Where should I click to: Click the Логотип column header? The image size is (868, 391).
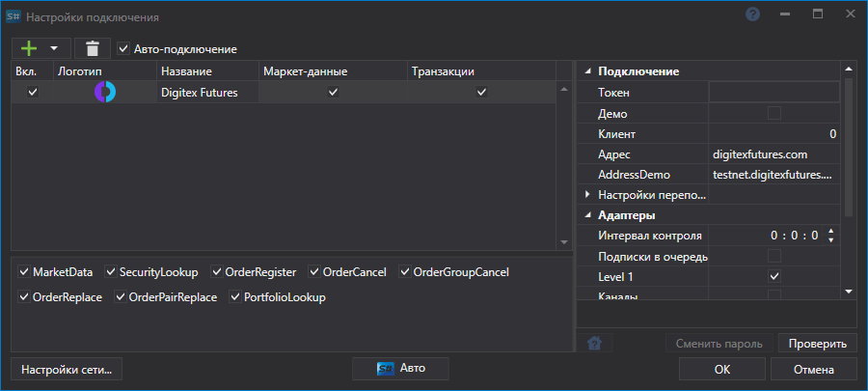click(105, 71)
